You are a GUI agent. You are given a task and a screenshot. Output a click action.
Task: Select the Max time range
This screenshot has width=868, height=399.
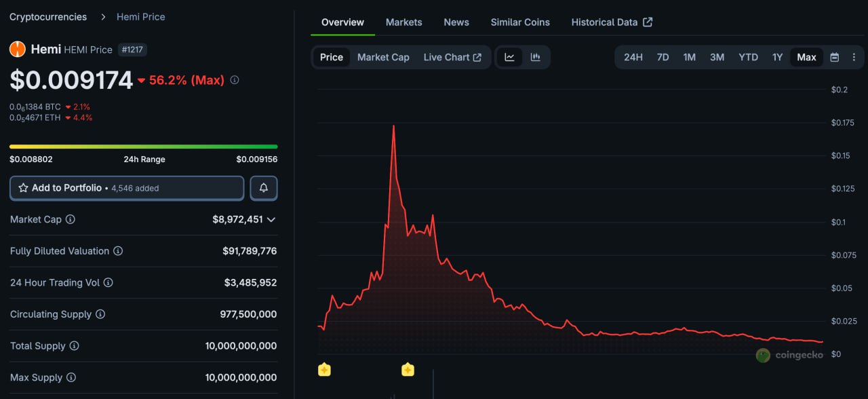click(806, 57)
